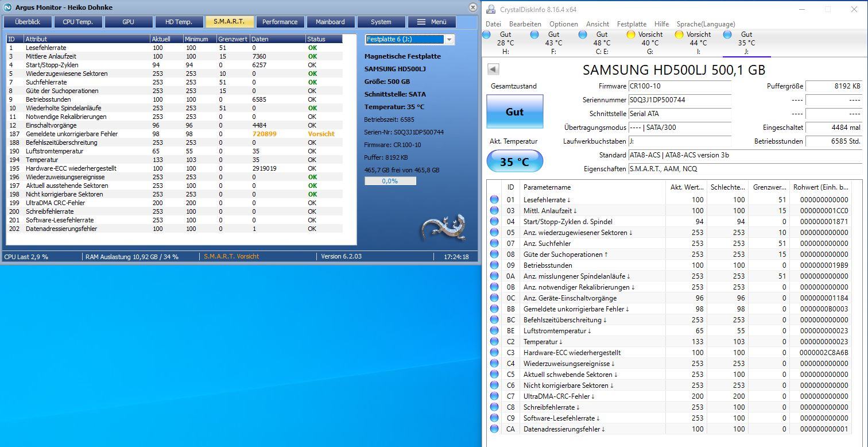Click the previous-disk arrow button in CrystalDiskInfo
This screenshot has width=868, height=447.
pos(493,70)
